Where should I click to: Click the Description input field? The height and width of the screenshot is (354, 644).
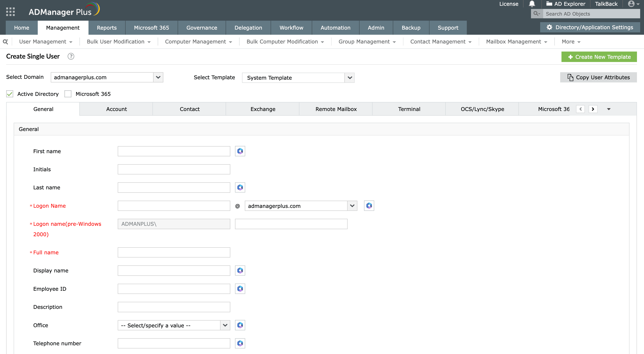click(174, 307)
